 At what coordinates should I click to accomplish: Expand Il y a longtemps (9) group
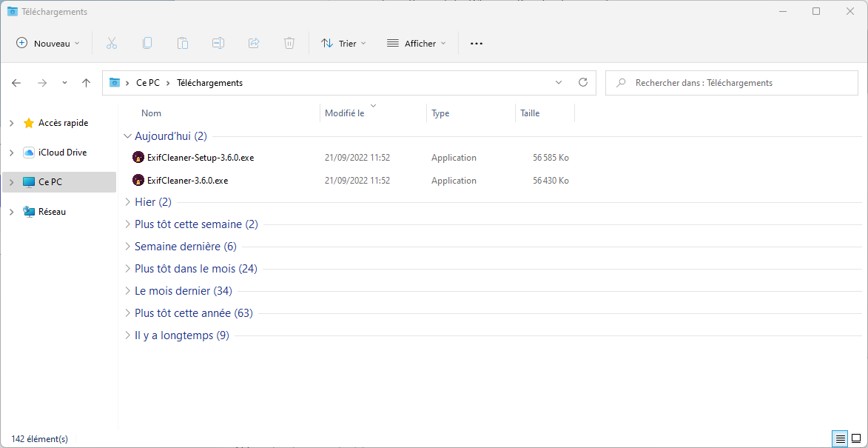[127, 335]
